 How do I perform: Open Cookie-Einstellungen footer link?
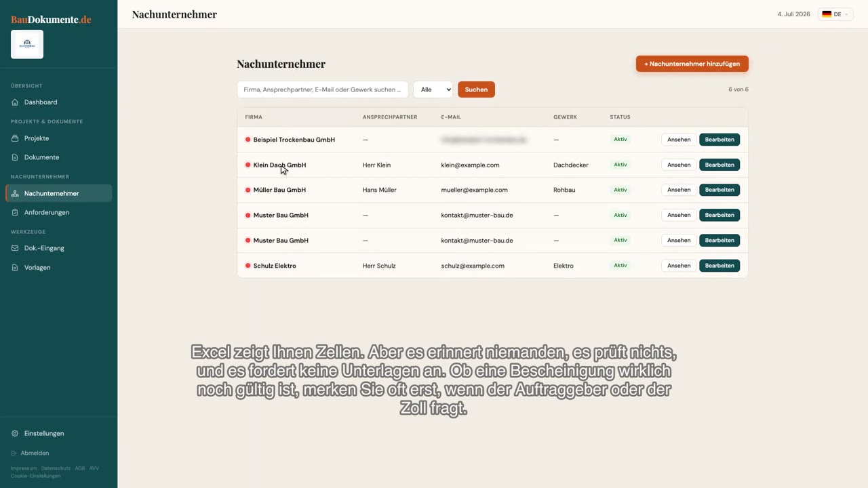click(35, 476)
